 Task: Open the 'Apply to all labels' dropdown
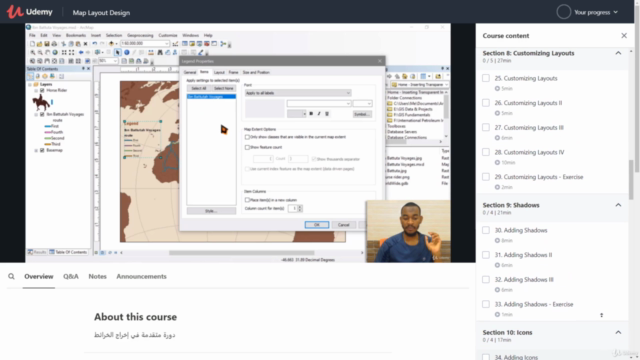point(298,93)
